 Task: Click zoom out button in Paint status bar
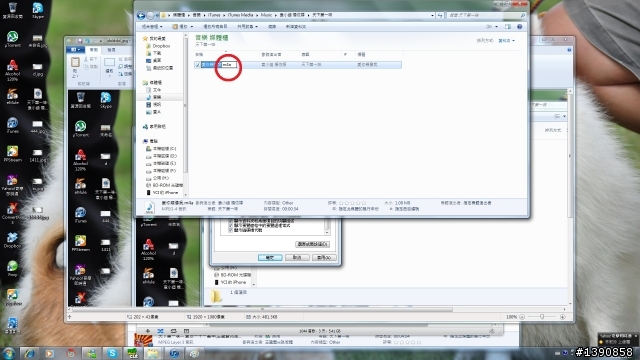pos(522,317)
